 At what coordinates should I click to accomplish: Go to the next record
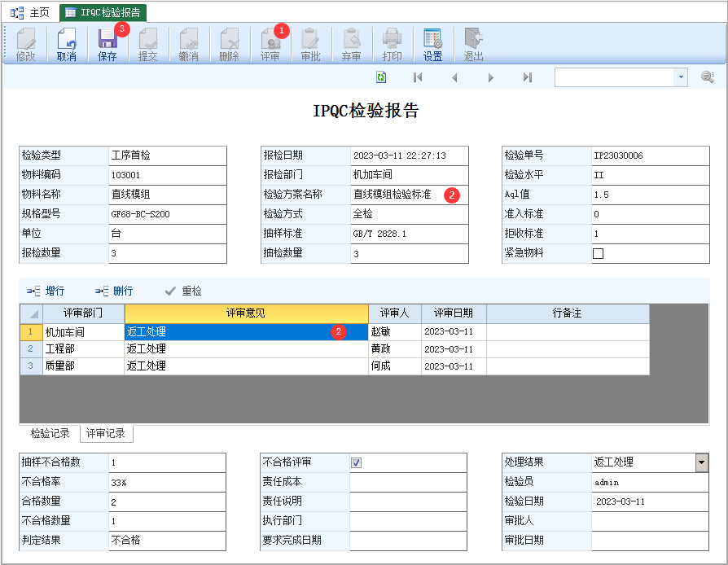491,77
